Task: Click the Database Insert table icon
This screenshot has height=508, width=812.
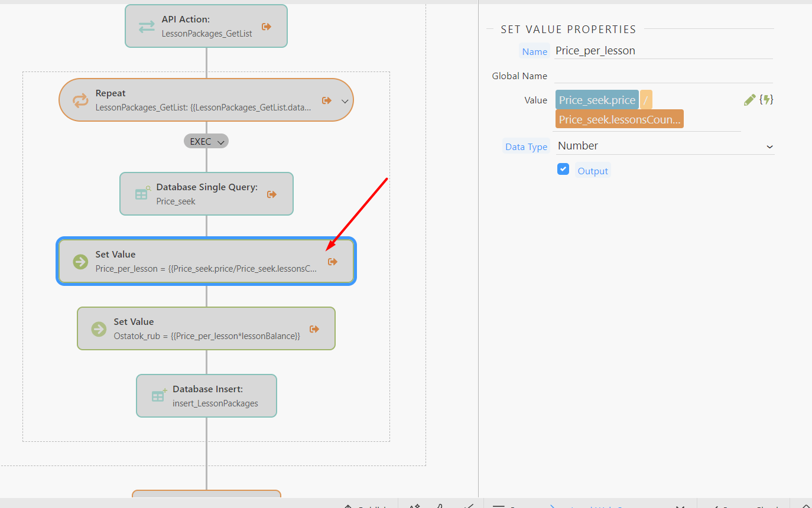Action: pyautogui.click(x=158, y=395)
